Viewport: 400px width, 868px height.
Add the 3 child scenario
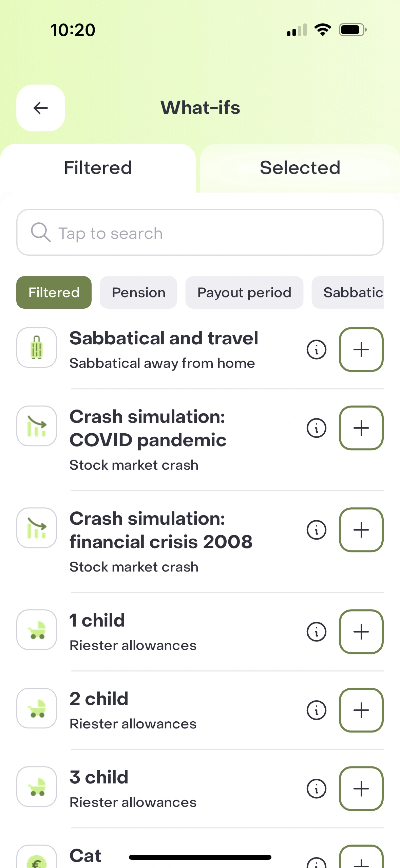[x=361, y=789]
